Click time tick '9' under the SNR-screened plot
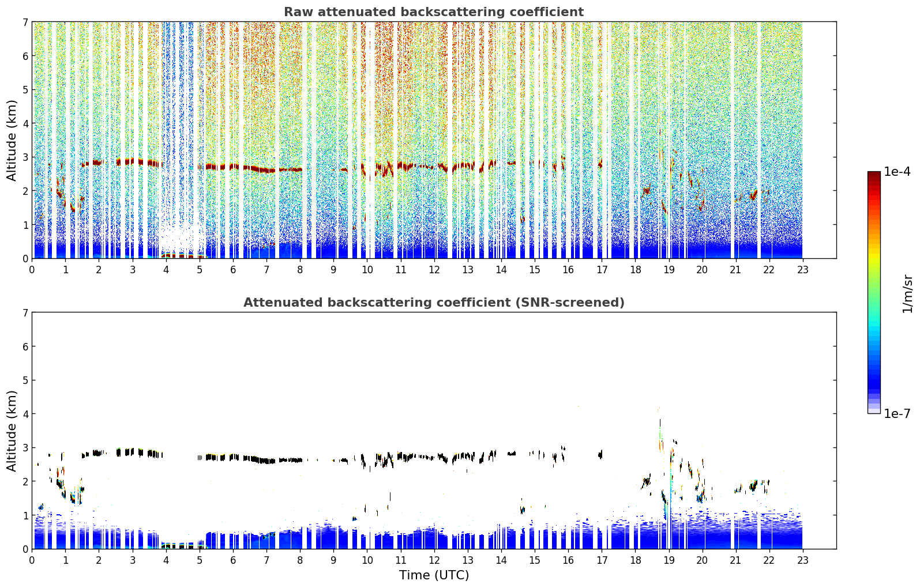Screen dimensions: 920x588 (x=333, y=560)
